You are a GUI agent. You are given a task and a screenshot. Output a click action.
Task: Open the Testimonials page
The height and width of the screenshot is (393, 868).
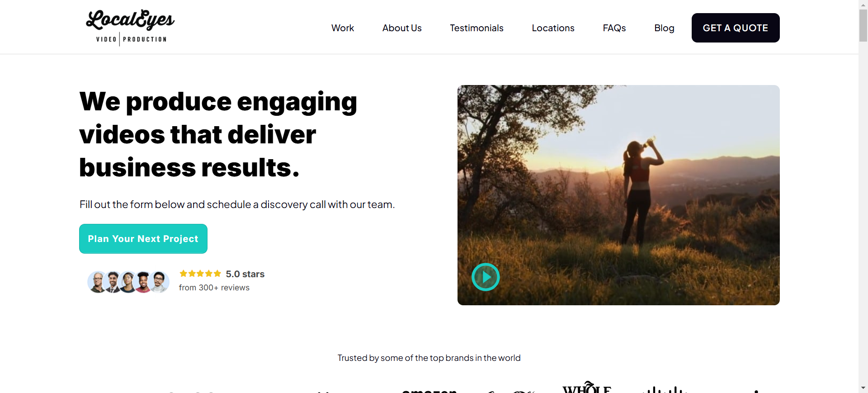(476, 28)
